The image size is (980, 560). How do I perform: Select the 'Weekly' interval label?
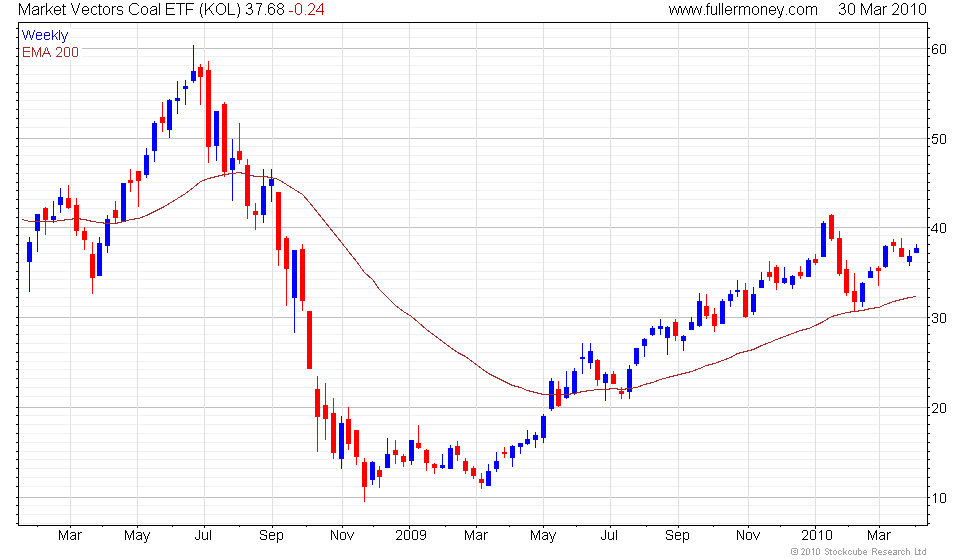tap(44, 36)
